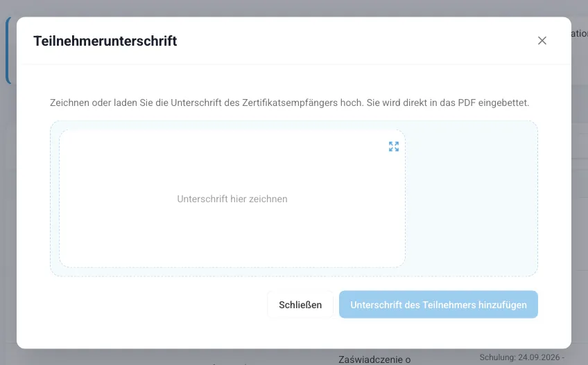Click Unterschrift des Teilnehmers hinzufügen button
588x365 pixels.
(438, 305)
